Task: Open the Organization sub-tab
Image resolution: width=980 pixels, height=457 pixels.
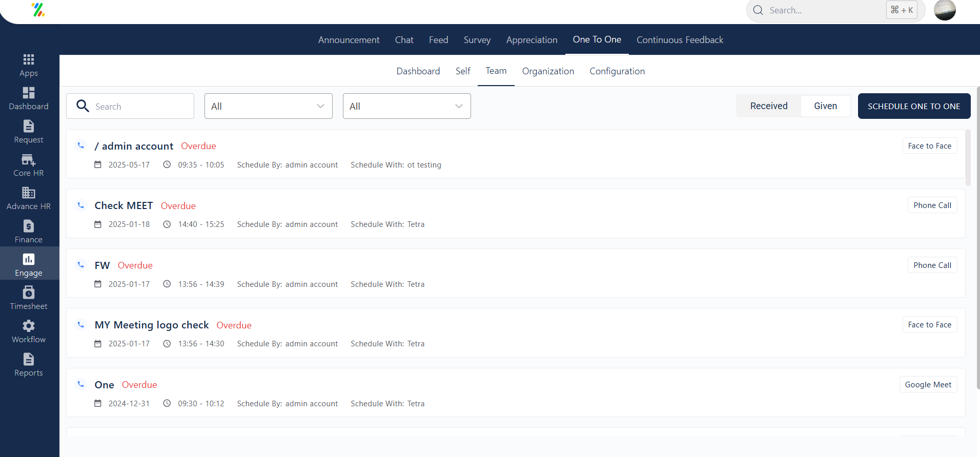Action: [x=548, y=71]
